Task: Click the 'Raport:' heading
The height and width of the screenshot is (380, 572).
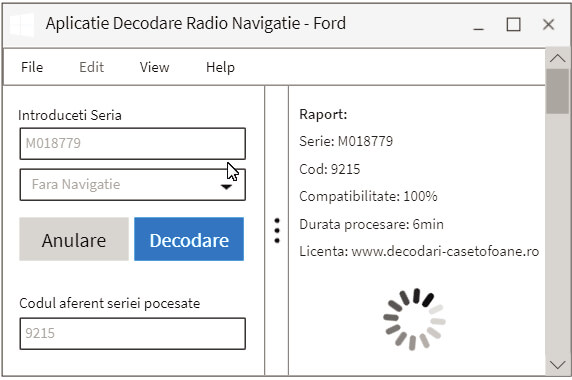Action: (x=323, y=115)
